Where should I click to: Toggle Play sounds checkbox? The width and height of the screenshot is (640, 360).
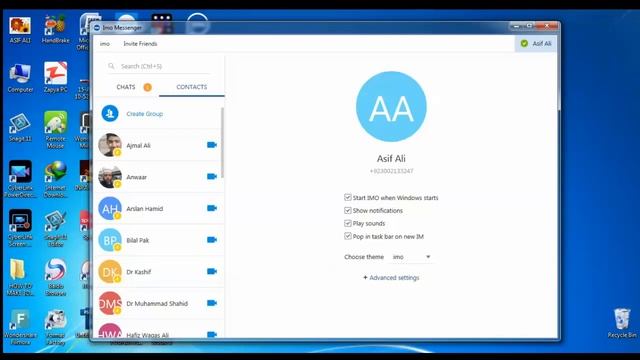coord(347,223)
